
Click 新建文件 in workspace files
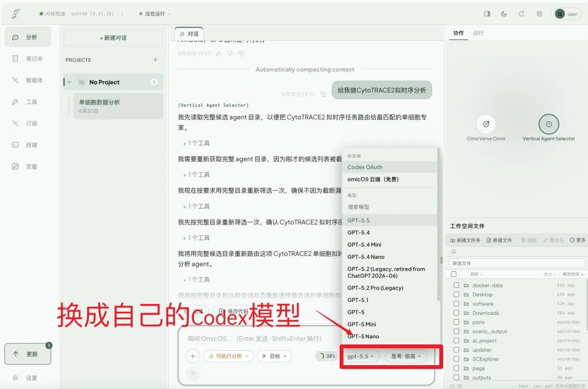(x=499, y=240)
